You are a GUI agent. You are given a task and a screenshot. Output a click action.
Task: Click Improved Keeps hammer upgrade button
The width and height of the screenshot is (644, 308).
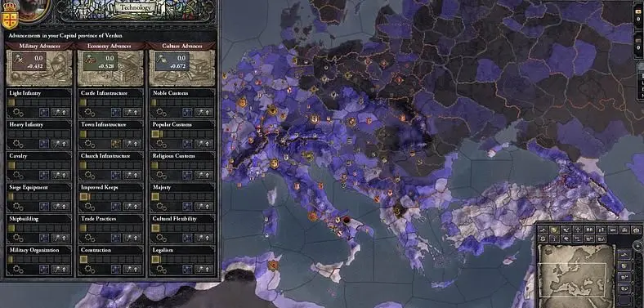132,207
